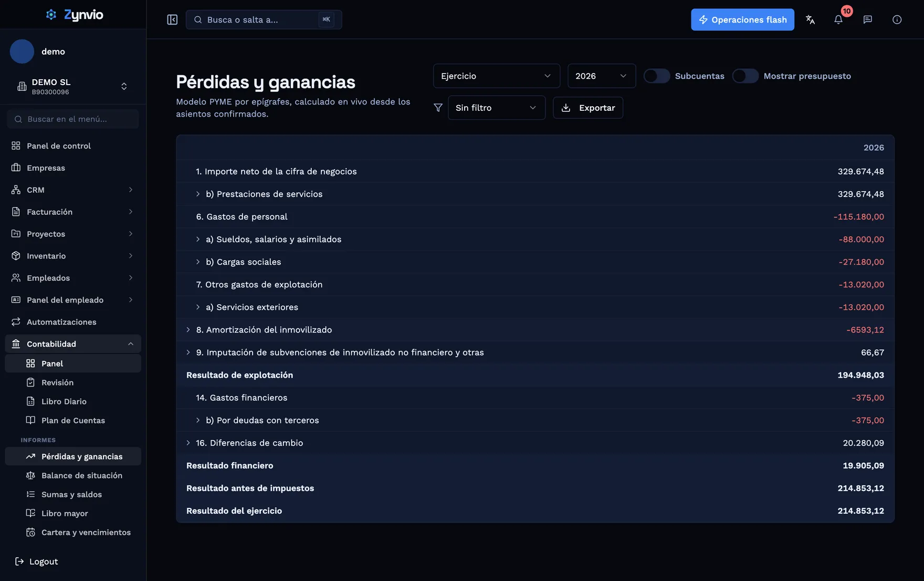Go to Balance de situación report
Viewport: 924px width, 581px height.
(x=73, y=475)
